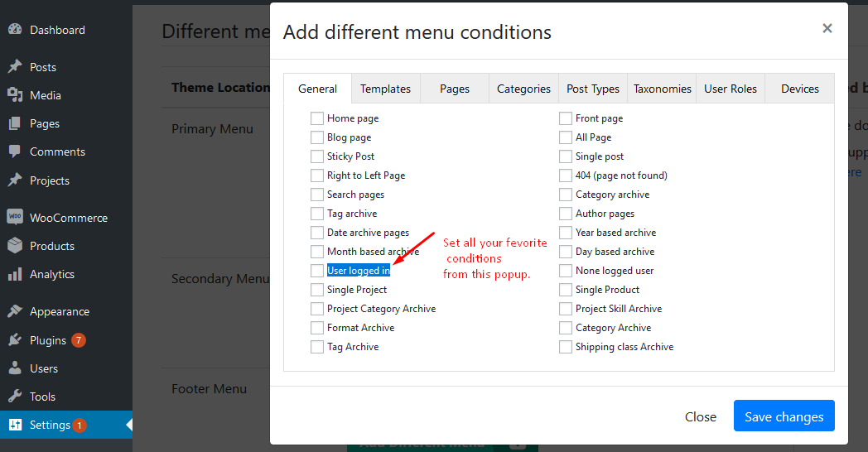The width and height of the screenshot is (868, 452).
Task: Click the Day based archive label
Action: 615,252
